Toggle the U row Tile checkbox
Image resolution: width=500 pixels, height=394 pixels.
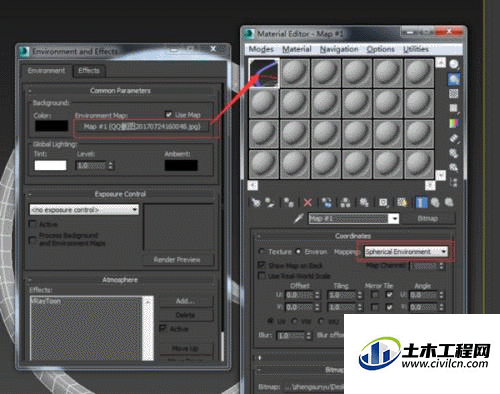[389, 295]
